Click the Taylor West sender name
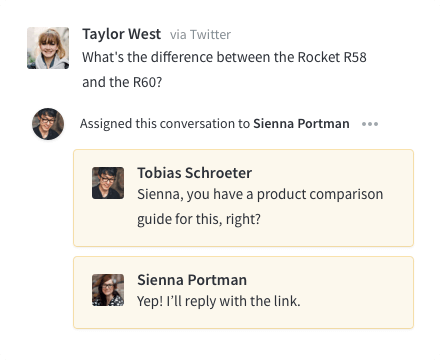 122,34
